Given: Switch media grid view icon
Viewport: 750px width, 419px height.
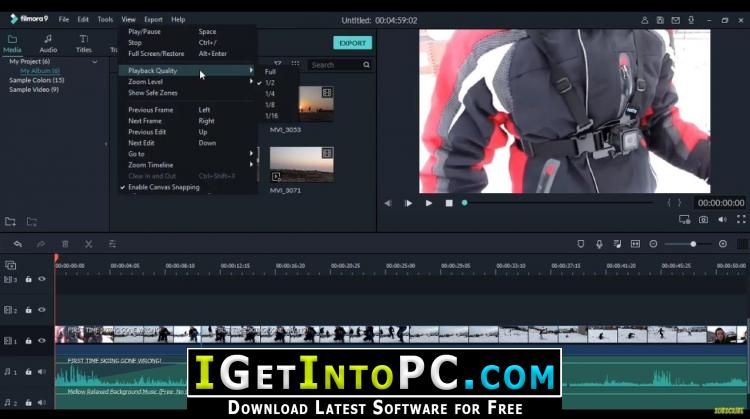Looking at the screenshot, I should [296, 64].
